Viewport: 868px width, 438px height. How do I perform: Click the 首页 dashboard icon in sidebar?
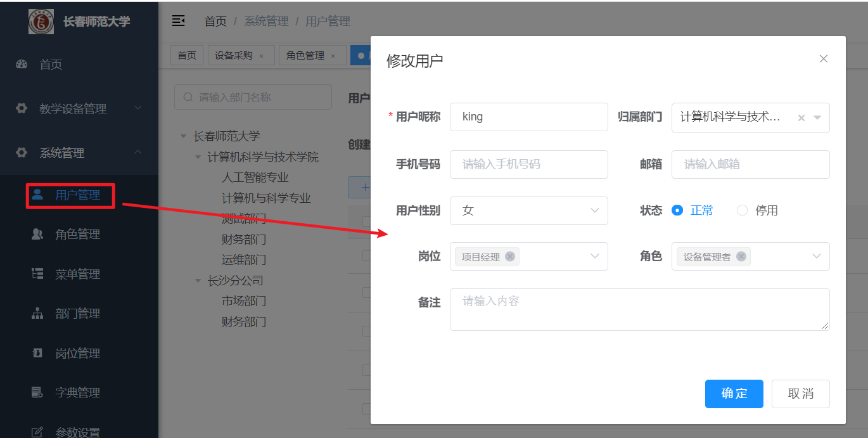(x=21, y=63)
